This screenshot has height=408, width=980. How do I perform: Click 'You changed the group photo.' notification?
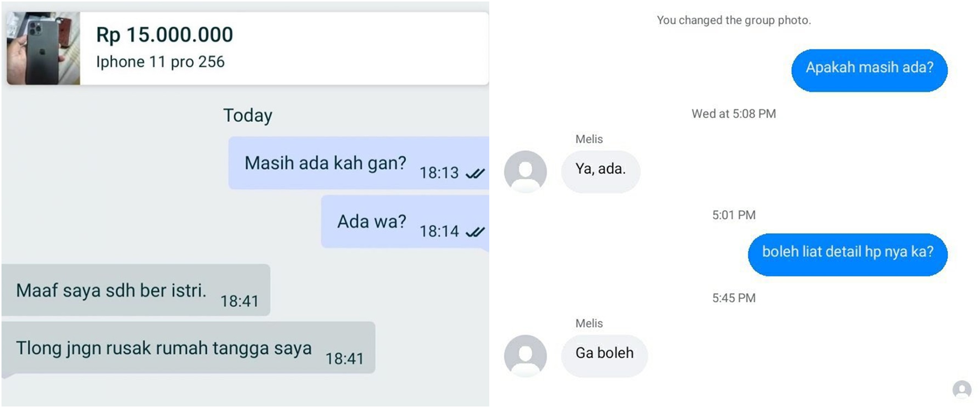pyautogui.click(x=734, y=21)
